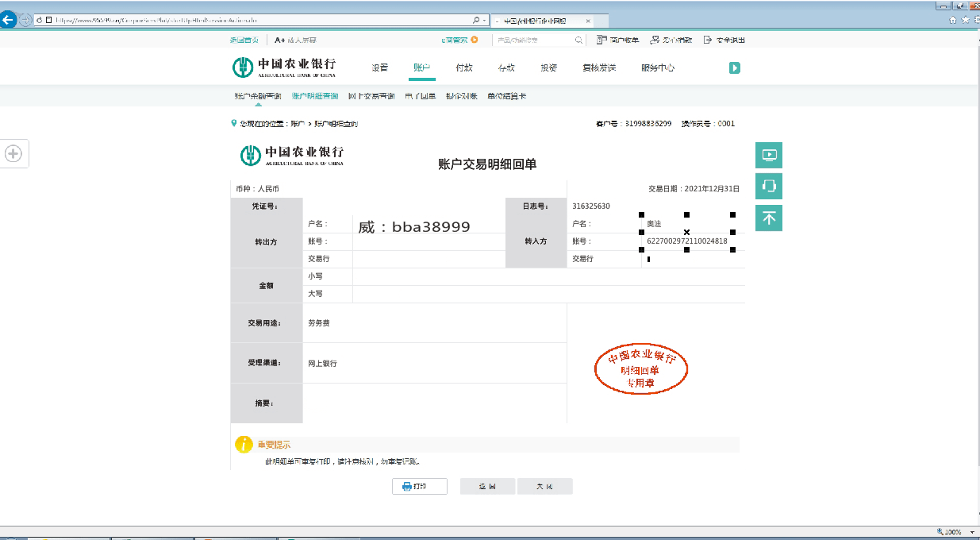Screen dimensions: 980x540
Task: Open the 设置 menu
Action: point(380,68)
